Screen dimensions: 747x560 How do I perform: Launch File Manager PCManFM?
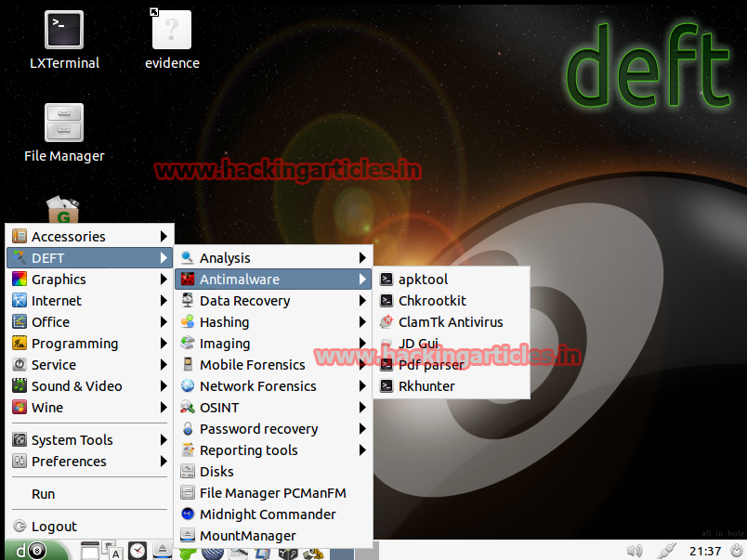coord(273,493)
